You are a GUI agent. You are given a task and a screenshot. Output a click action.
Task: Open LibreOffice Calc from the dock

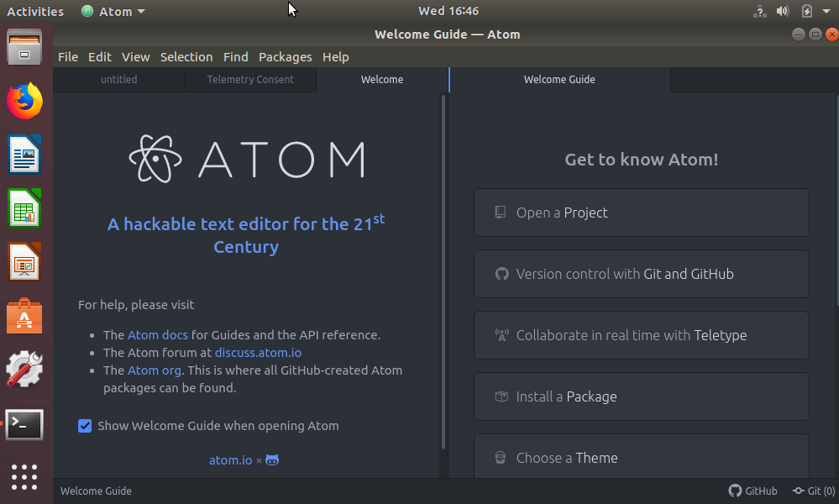coord(24,208)
